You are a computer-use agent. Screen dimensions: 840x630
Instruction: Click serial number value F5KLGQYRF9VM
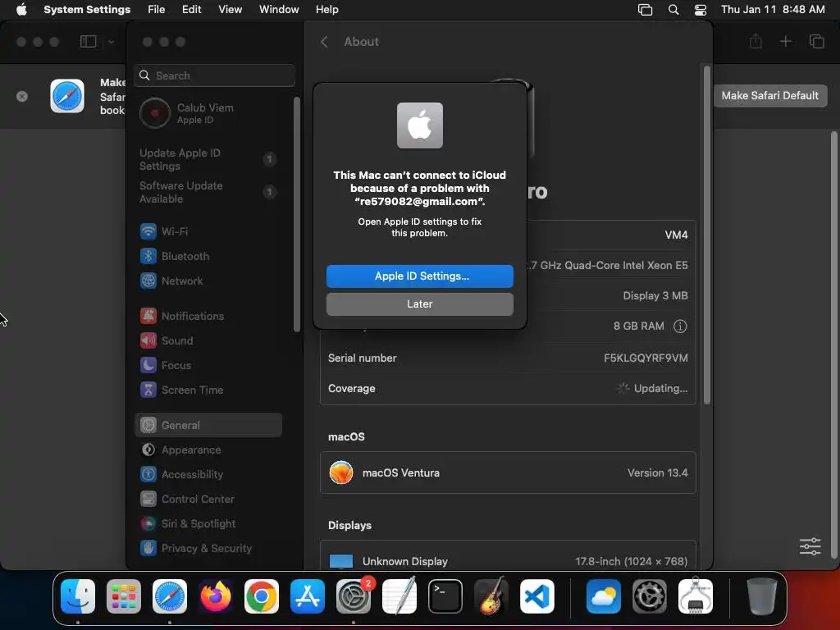coord(646,358)
